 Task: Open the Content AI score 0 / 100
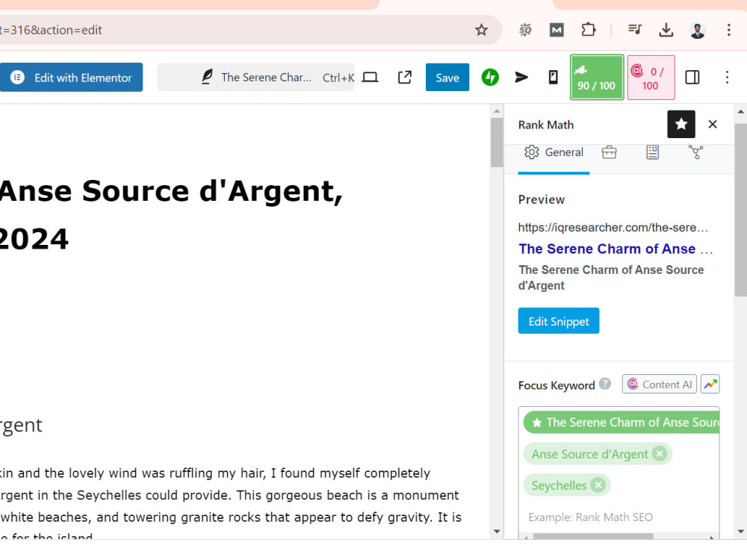pos(651,77)
